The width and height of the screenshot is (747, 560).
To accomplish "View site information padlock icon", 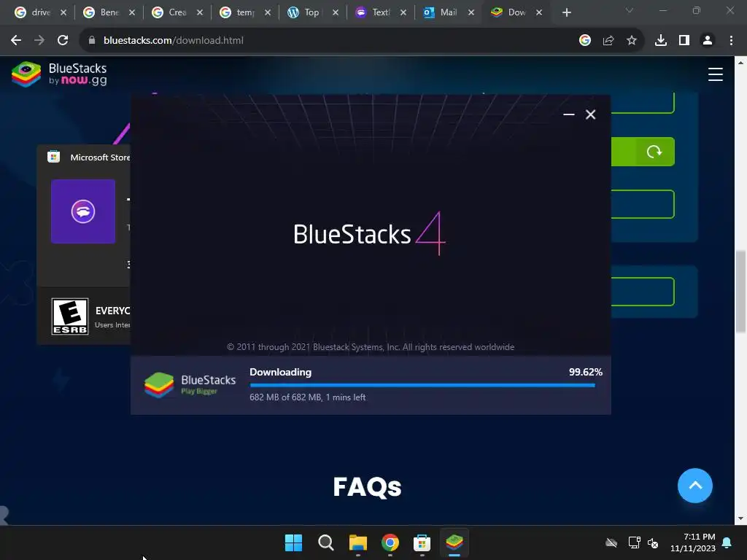I will pyautogui.click(x=91, y=41).
